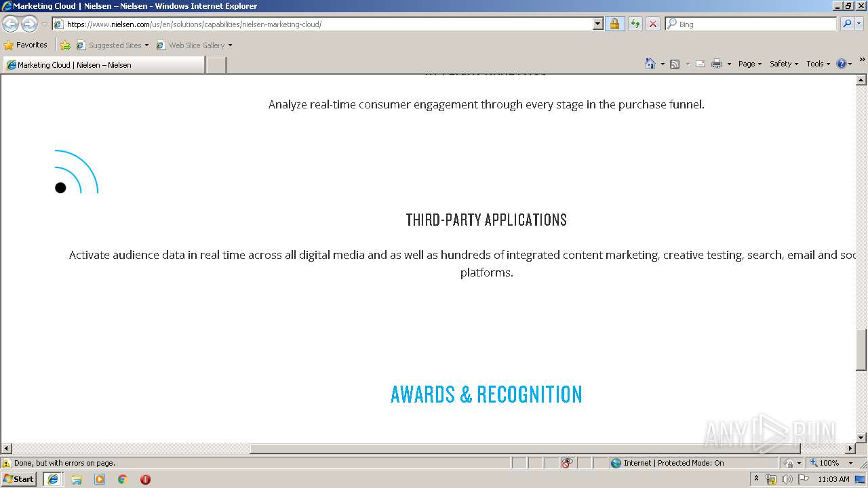Click the RSS feeds icon

675,64
